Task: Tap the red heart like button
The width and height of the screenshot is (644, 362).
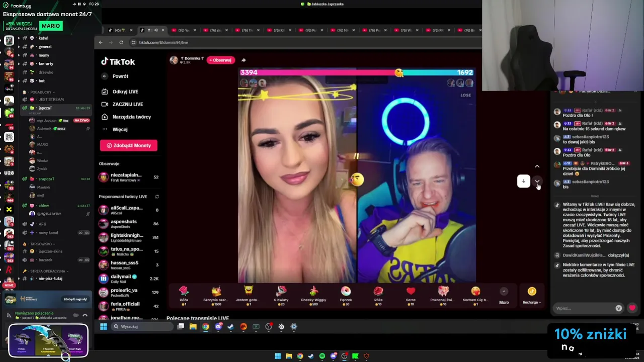Action: point(632,308)
